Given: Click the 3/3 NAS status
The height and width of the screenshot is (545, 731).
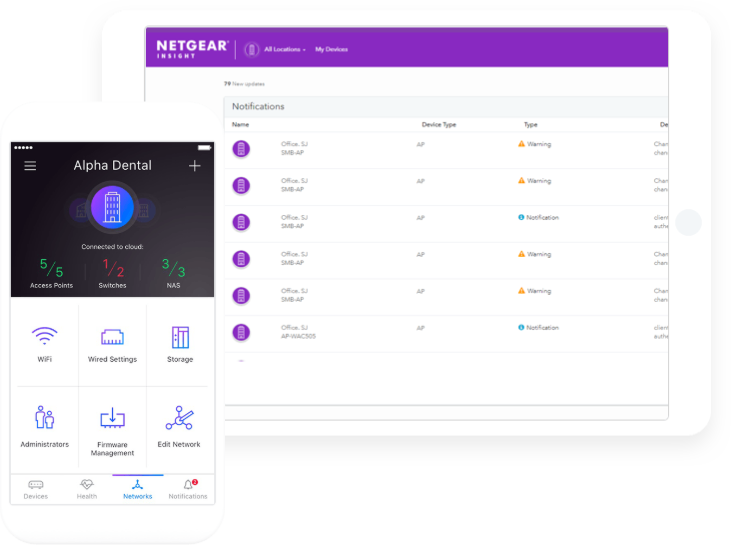Looking at the screenshot, I should (x=173, y=273).
